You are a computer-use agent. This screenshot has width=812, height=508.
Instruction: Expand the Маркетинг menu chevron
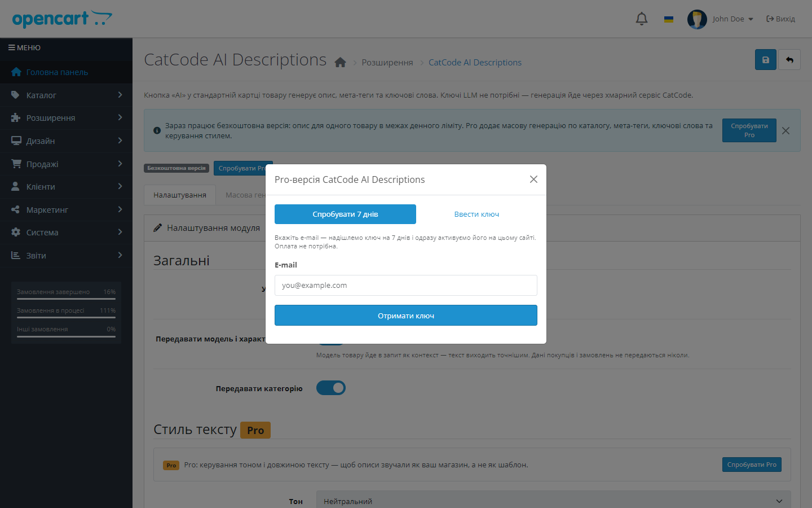(x=120, y=209)
